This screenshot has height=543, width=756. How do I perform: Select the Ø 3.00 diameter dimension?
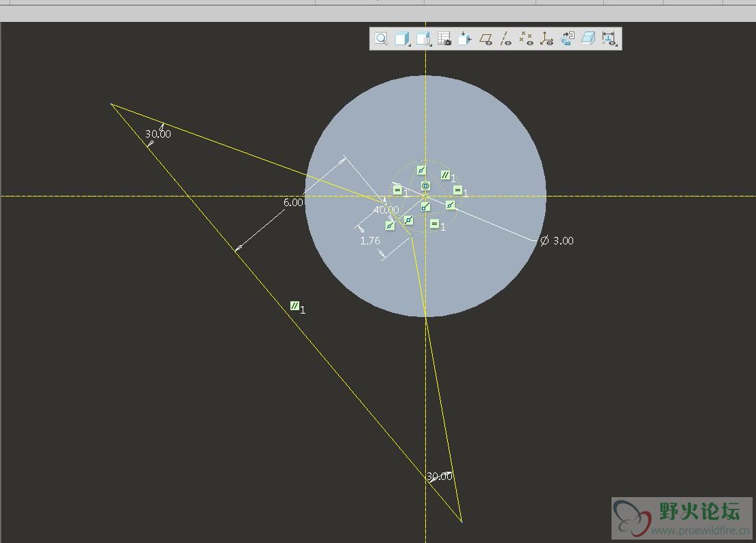[557, 240]
